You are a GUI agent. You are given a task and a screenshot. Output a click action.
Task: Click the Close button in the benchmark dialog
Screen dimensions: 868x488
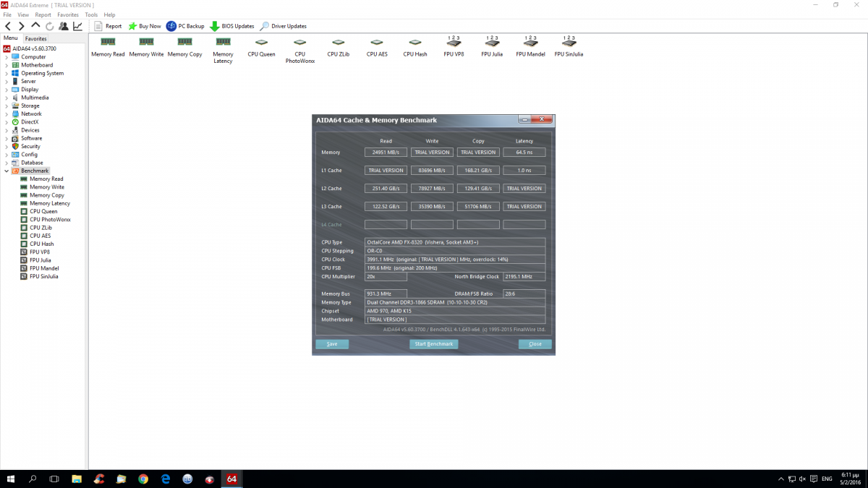tap(535, 344)
